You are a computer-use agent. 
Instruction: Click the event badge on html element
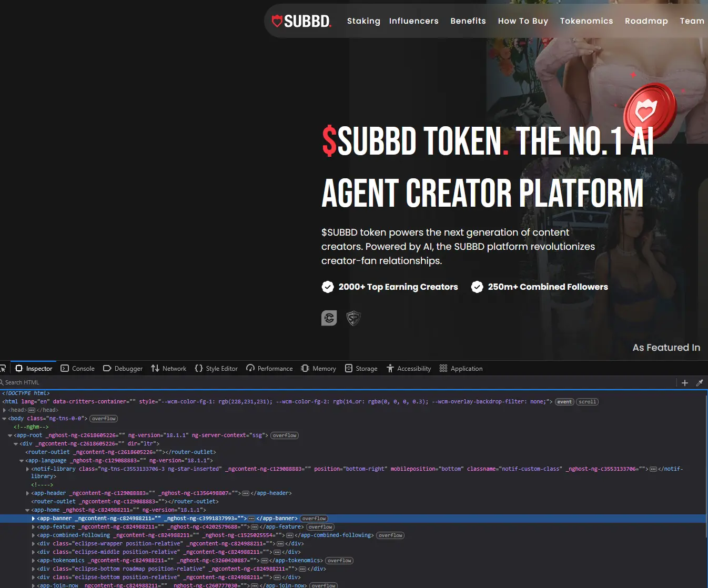coord(564,402)
